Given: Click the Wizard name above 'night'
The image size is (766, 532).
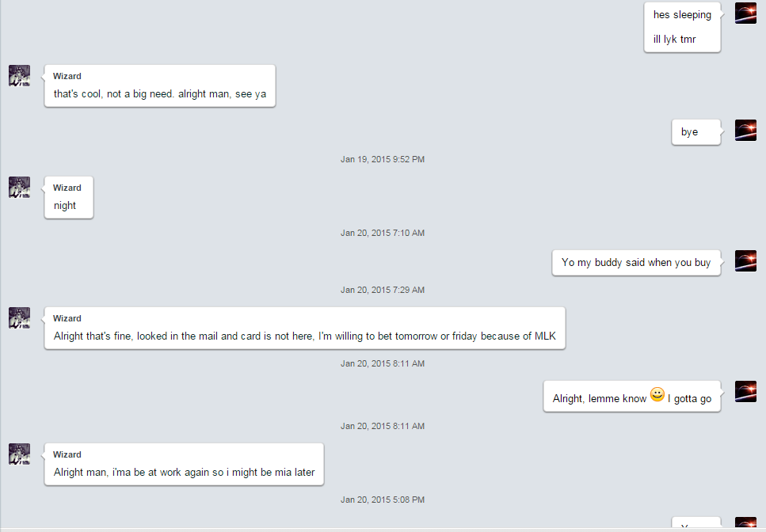Looking at the screenshot, I should [x=67, y=188].
